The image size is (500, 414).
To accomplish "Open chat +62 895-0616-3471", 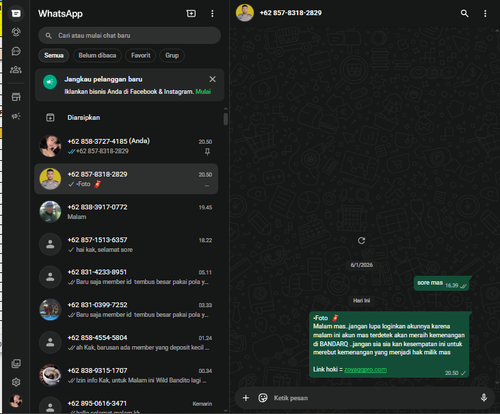I will pos(126,404).
